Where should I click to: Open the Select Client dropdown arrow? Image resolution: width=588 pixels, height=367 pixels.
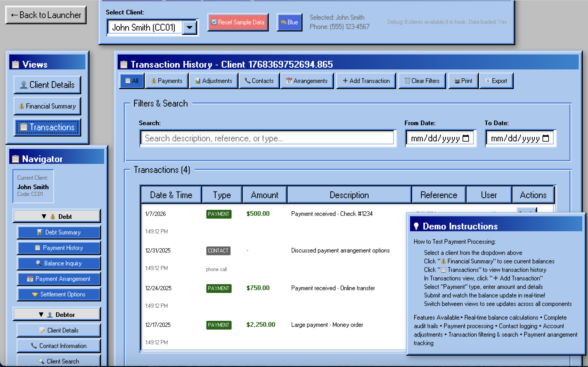coord(190,27)
